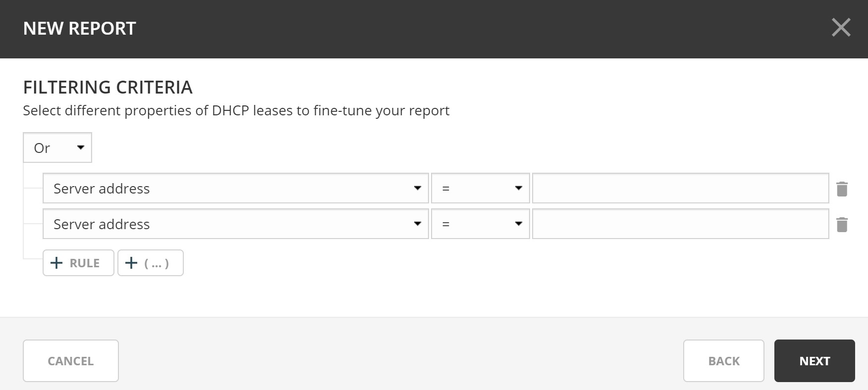This screenshot has width=868, height=390.
Task: Open the first rule's equals operator dropdown
Action: coord(480,188)
